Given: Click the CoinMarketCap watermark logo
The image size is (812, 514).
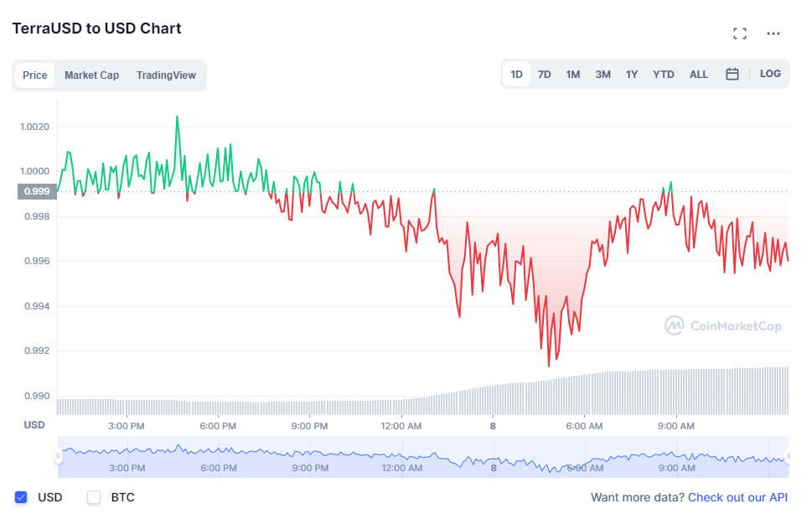Looking at the screenshot, I should click(x=723, y=326).
